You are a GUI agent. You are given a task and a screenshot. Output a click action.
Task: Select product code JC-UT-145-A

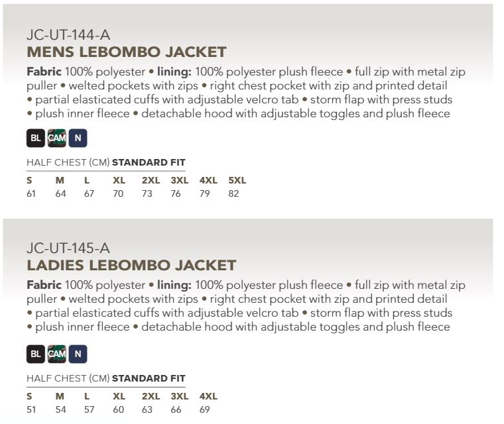[68, 248]
